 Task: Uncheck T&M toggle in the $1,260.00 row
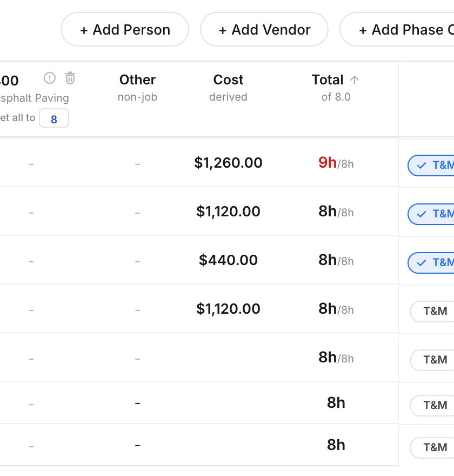point(431,166)
